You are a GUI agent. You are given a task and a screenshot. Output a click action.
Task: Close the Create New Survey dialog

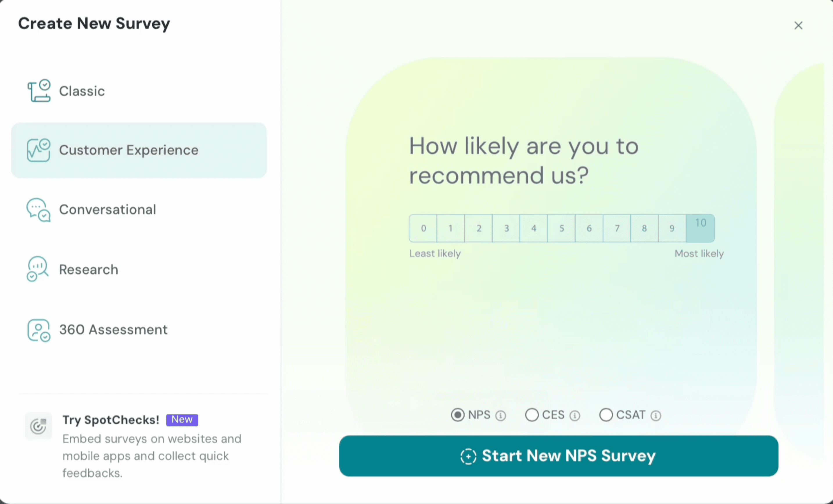798,25
